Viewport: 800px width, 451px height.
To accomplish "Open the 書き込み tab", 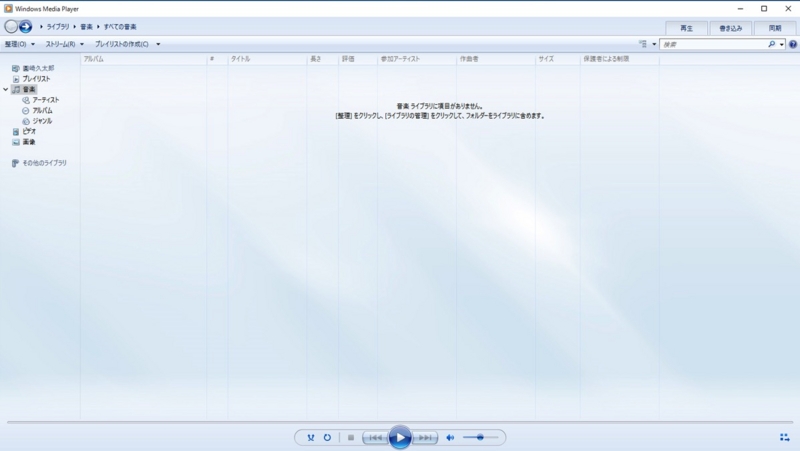I will coord(731,28).
